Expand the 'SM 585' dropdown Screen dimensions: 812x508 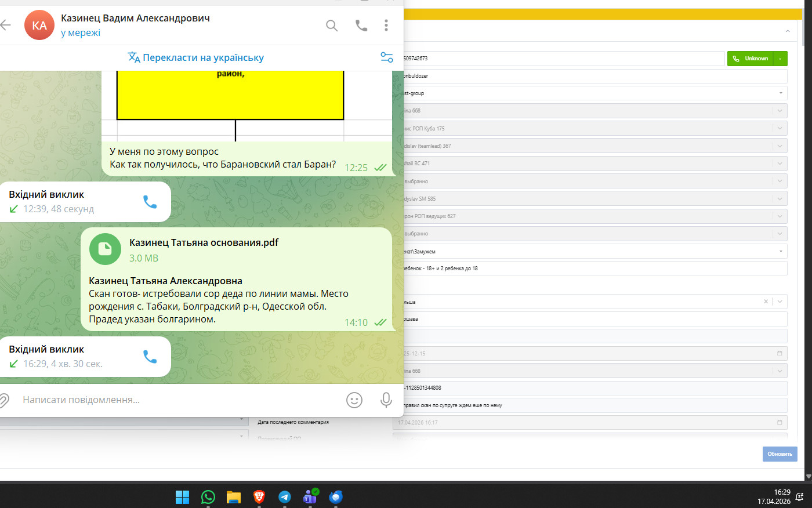click(780, 198)
